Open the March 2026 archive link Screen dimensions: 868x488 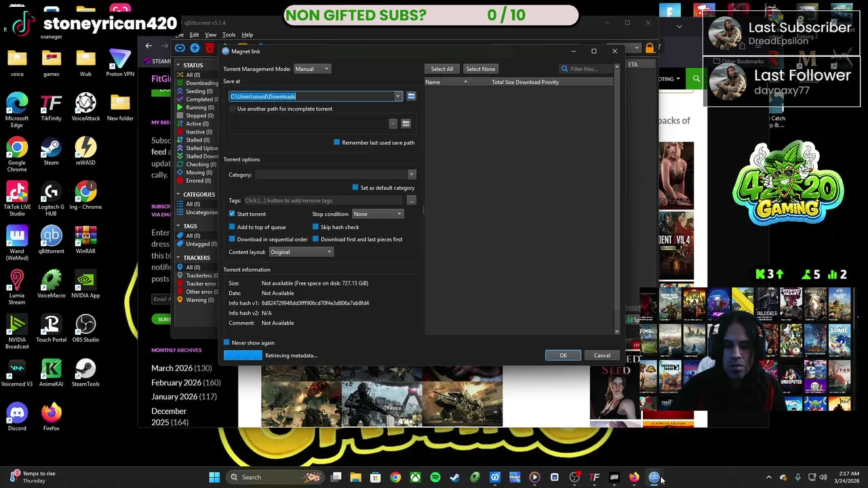pyautogui.click(x=171, y=368)
